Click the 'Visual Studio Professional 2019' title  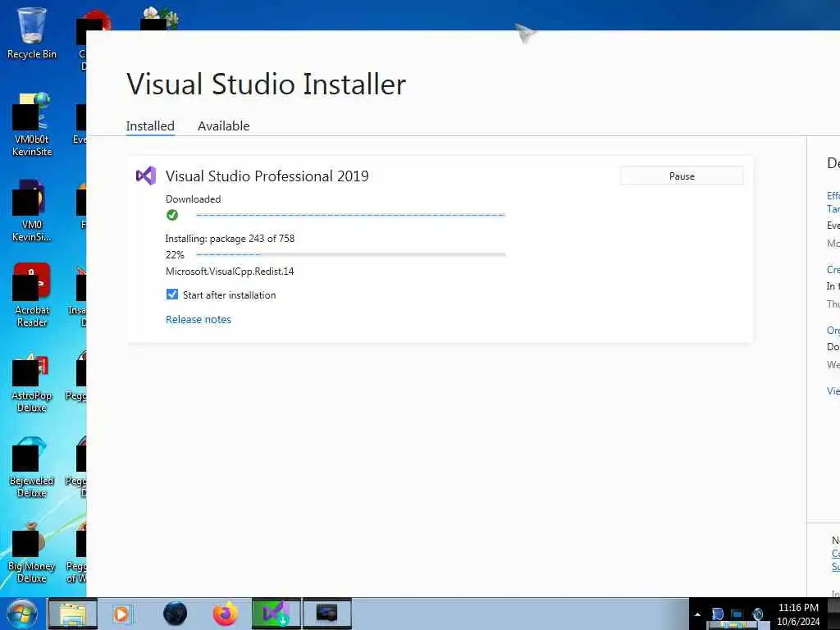point(267,176)
